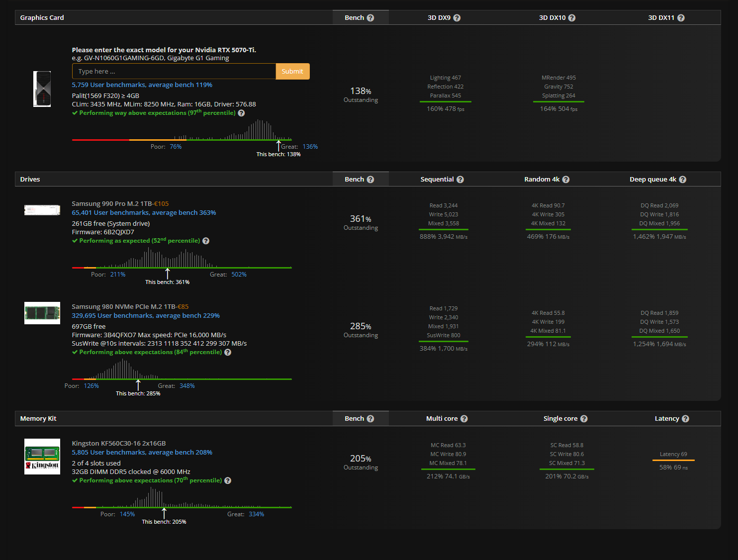Open 5,759 User benchmarks link
The image size is (738, 560).
point(142,85)
